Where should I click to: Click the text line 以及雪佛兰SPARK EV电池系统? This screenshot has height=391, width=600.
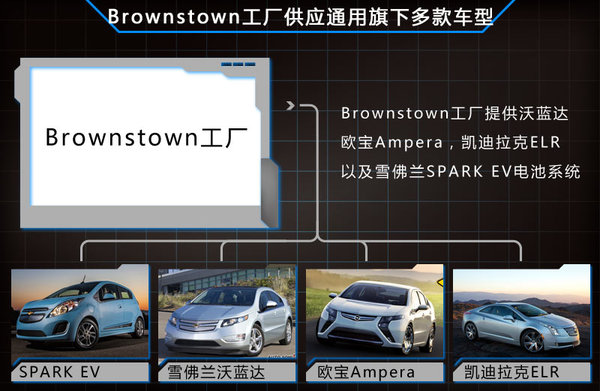pos(461,171)
